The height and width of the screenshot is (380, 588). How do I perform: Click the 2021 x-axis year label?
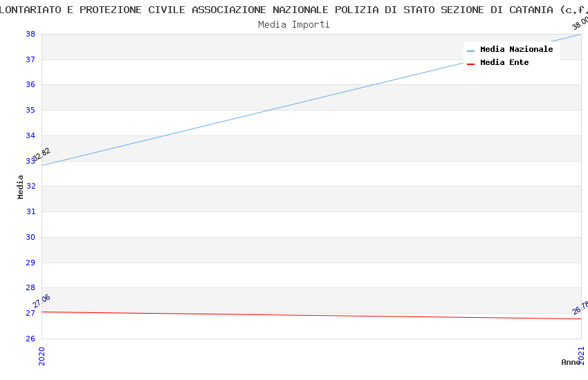coord(581,356)
